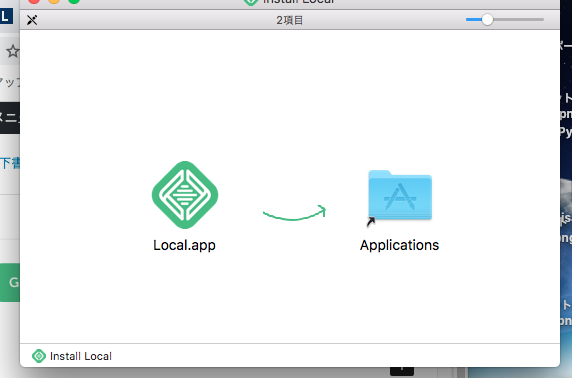572x378 pixels.
Task: Click the yellow minimize window button
Action: click(x=54, y=1)
